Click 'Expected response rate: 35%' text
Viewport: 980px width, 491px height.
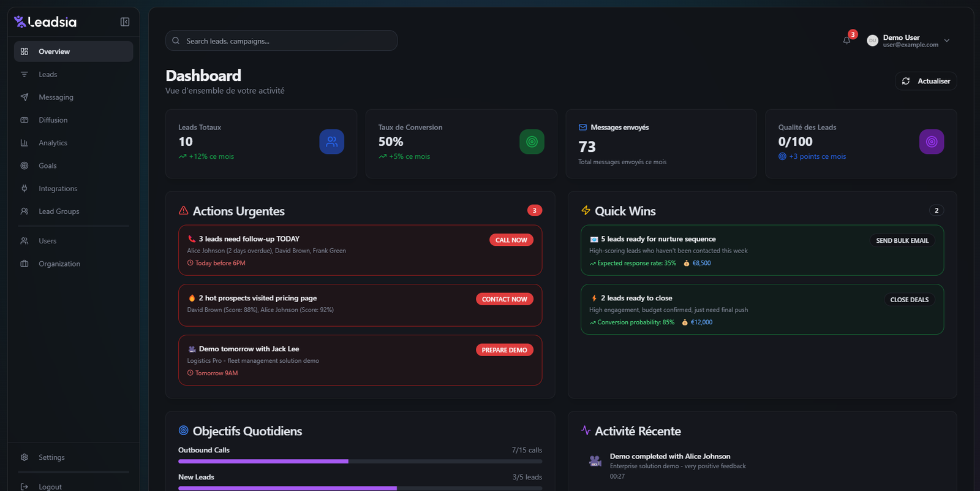tap(637, 263)
